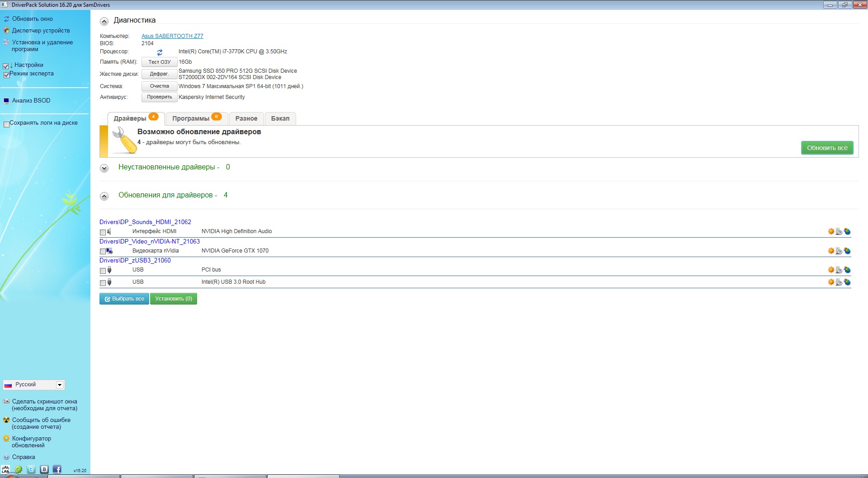Screen dimensions: 868x478
Task: Switch to the Драйверы tab
Action: [136, 118]
